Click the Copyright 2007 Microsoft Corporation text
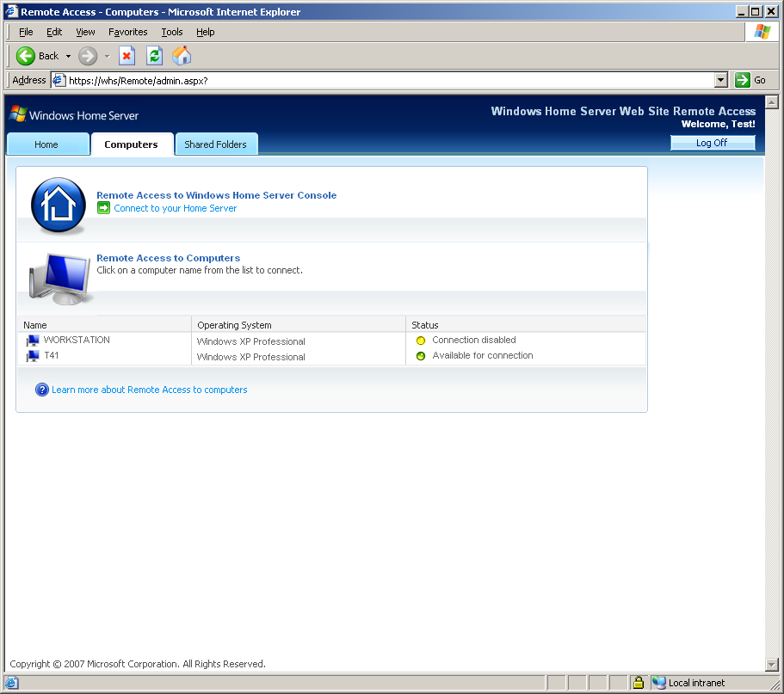 (138, 664)
